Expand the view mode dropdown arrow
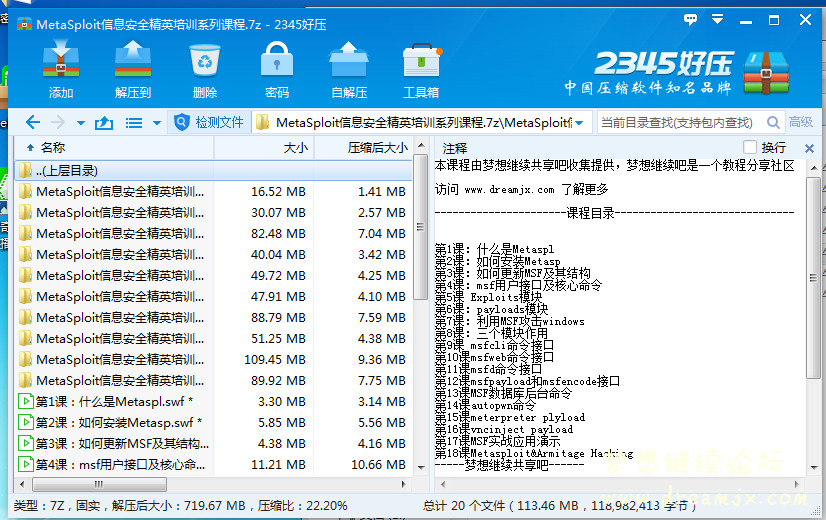826x520 pixels. coord(156,123)
